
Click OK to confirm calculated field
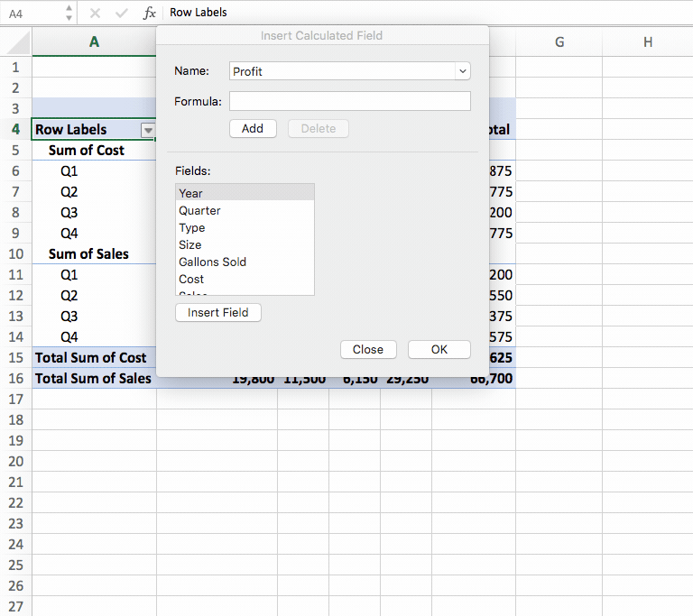pyautogui.click(x=439, y=350)
